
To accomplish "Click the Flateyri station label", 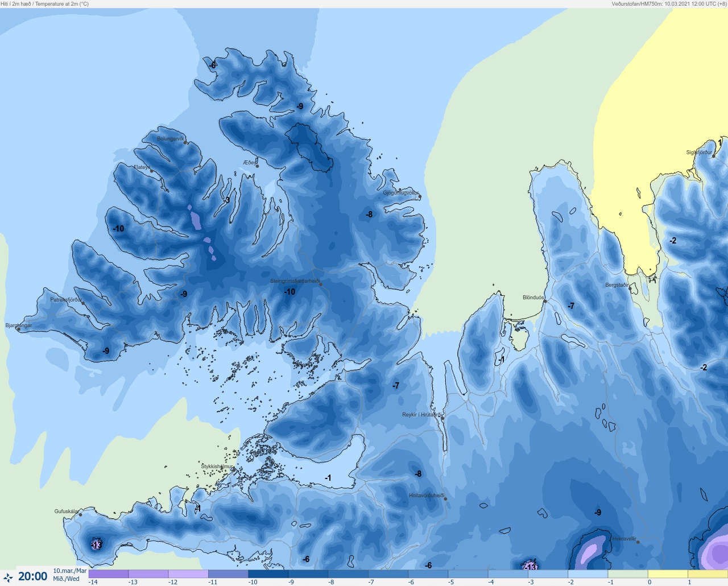I will click(x=142, y=167).
